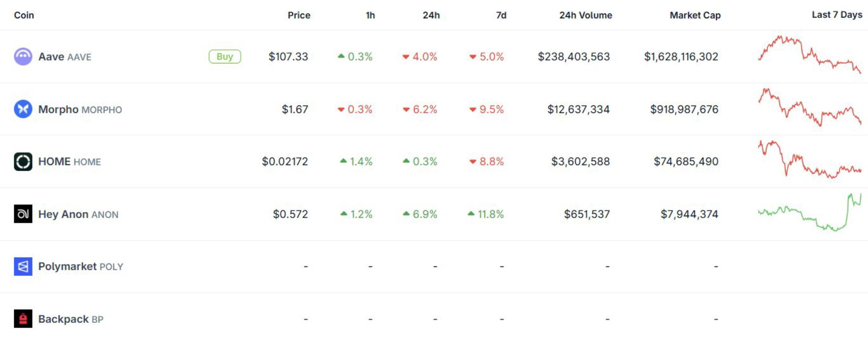The height and width of the screenshot is (345, 868).
Task: Click the Morpho butterfly logo icon
Action: 23,109
